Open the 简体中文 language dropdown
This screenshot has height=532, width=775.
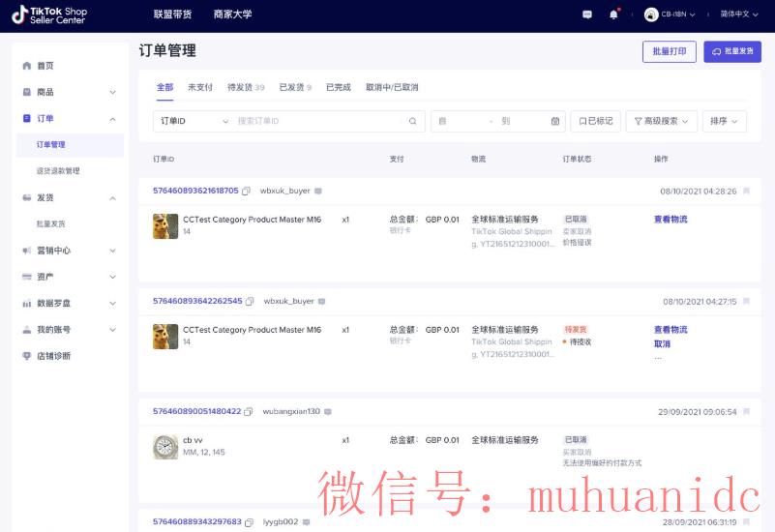tap(738, 15)
